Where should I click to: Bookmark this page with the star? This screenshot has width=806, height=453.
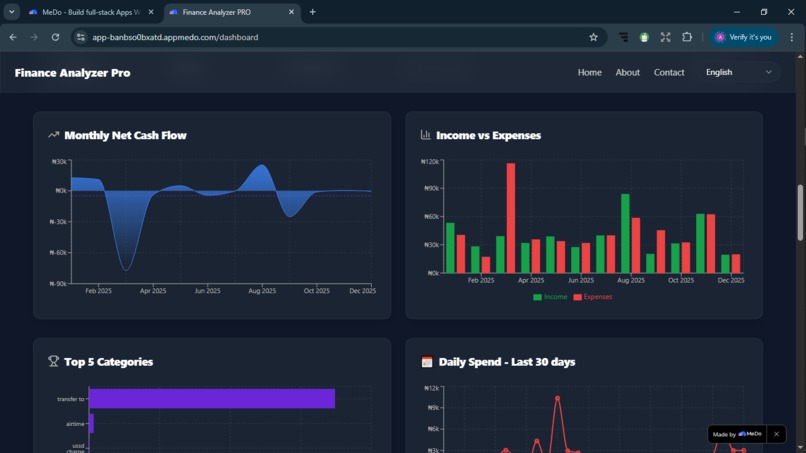(593, 37)
